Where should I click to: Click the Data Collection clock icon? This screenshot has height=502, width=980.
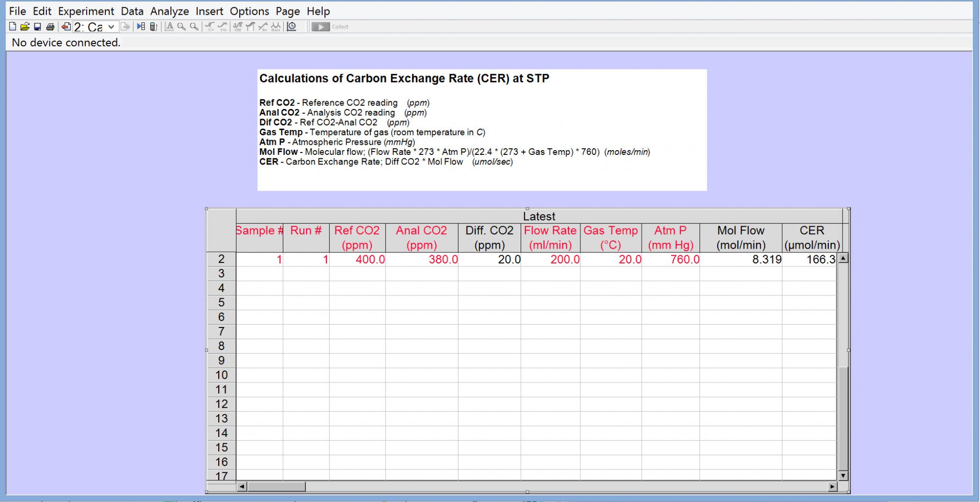(291, 27)
